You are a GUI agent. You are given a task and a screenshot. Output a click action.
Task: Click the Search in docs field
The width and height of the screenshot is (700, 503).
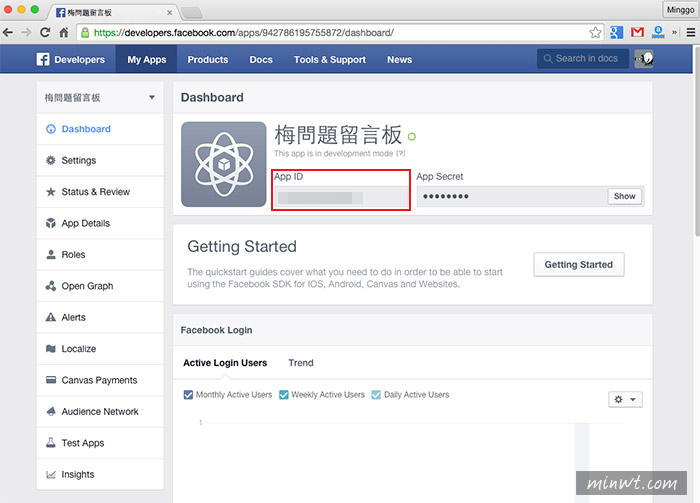[x=583, y=58]
